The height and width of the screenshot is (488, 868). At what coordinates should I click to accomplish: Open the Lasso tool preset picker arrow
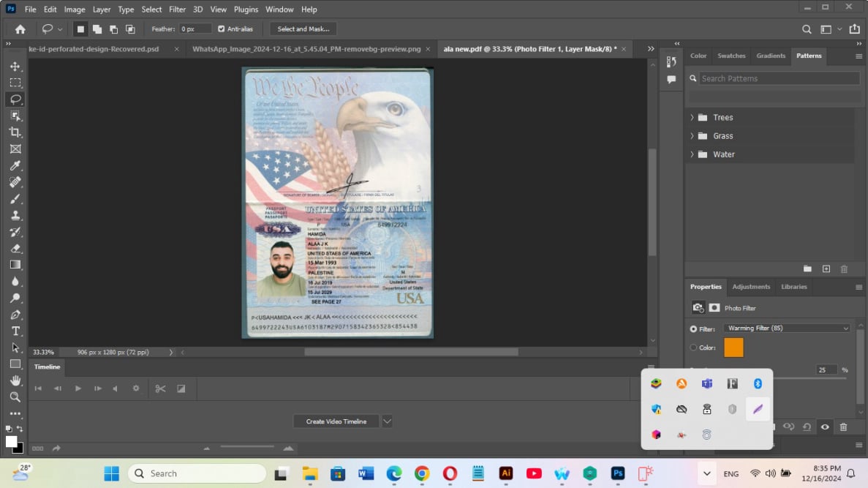click(x=60, y=29)
